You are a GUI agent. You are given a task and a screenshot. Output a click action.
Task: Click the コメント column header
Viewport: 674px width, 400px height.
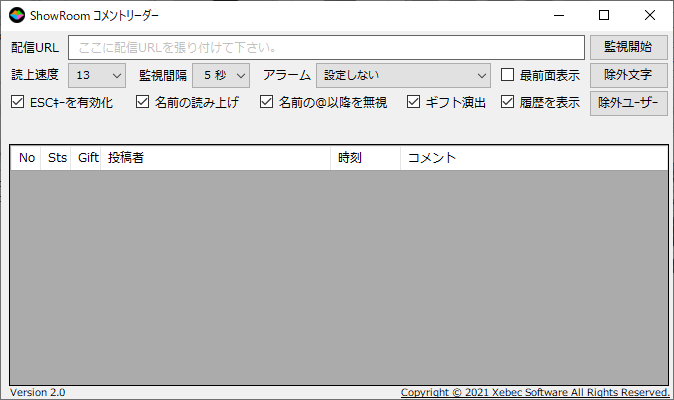pyautogui.click(x=534, y=158)
